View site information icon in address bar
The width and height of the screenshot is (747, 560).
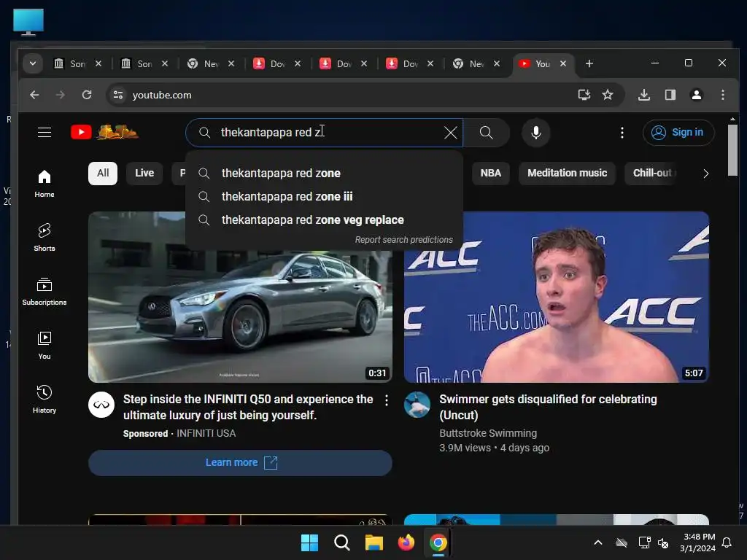[118, 95]
